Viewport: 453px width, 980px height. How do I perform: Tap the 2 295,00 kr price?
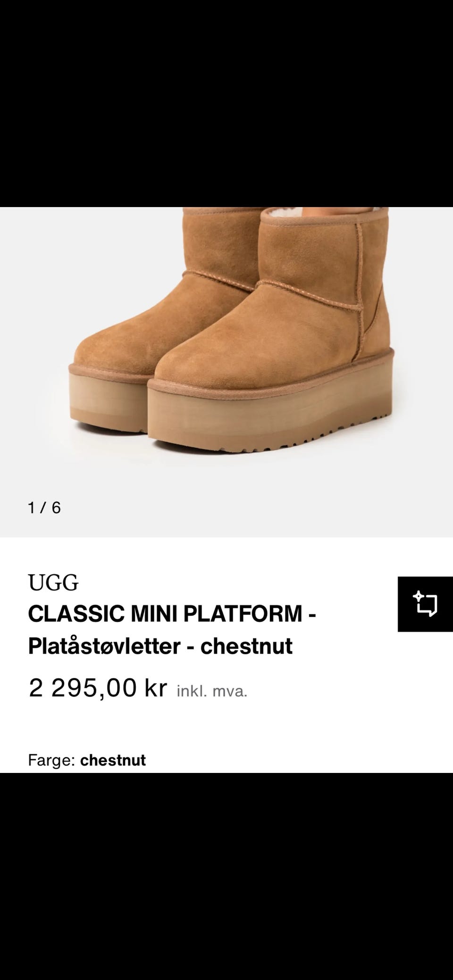click(98, 687)
